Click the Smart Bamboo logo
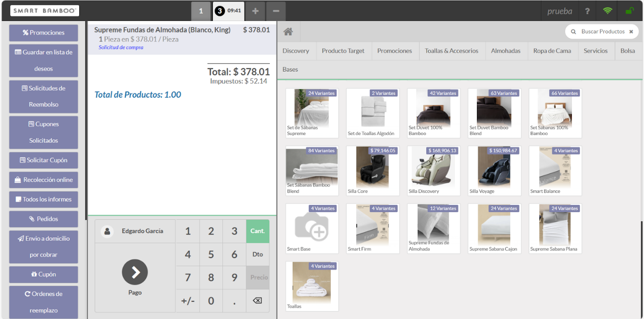The height and width of the screenshot is (319, 644). click(45, 10)
